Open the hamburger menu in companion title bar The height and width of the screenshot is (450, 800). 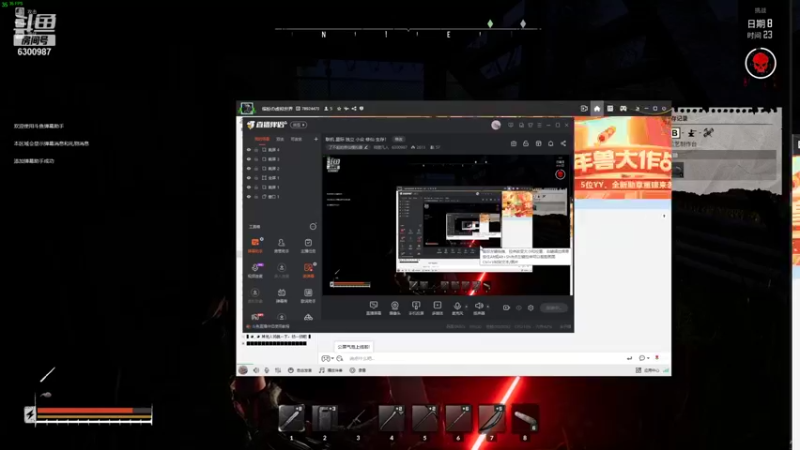539,125
